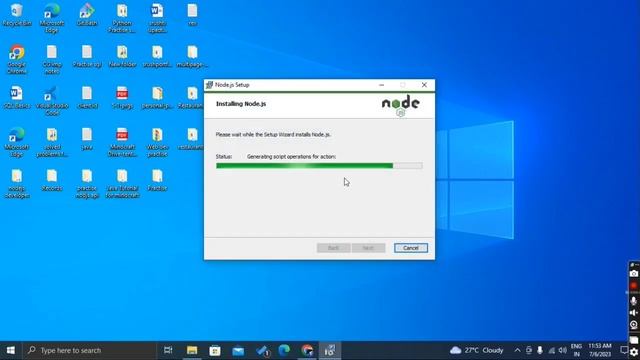The height and width of the screenshot is (360, 640).
Task: Open the clientid file on desktop
Action: coord(87,97)
